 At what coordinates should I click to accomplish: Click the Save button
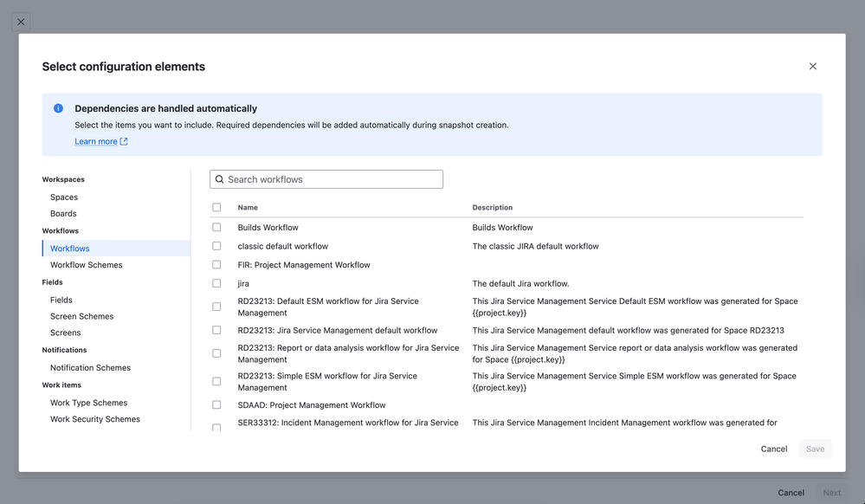coord(816,449)
